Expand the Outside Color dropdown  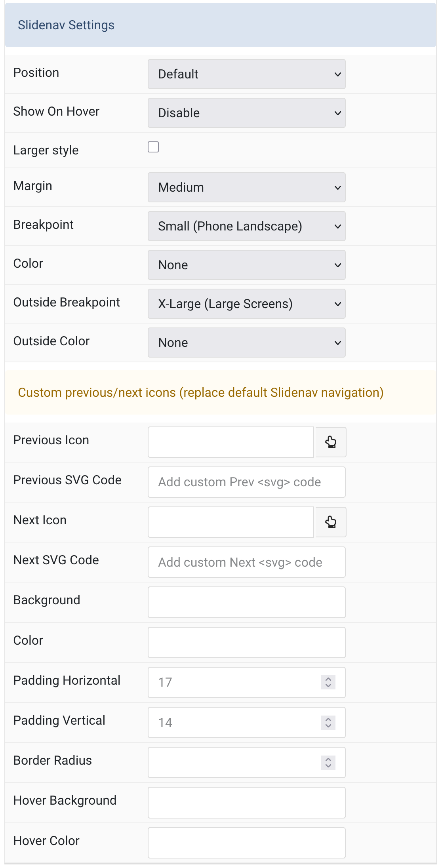[246, 343]
